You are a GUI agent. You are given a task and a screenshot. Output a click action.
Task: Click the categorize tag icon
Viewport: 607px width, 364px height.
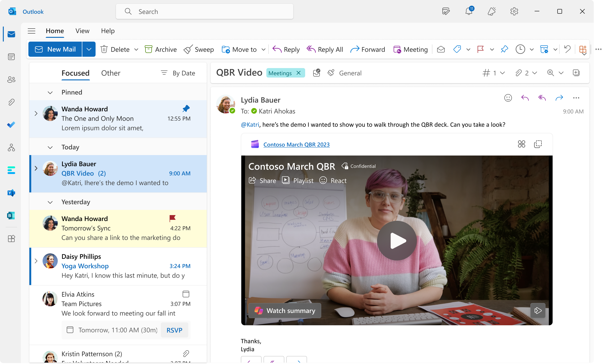(x=457, y=49)
